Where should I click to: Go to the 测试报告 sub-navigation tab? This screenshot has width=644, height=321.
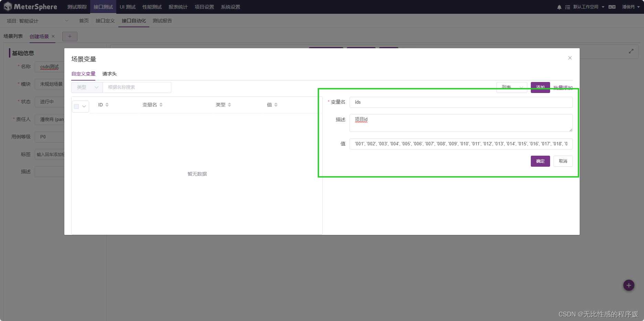pos(162,21)
